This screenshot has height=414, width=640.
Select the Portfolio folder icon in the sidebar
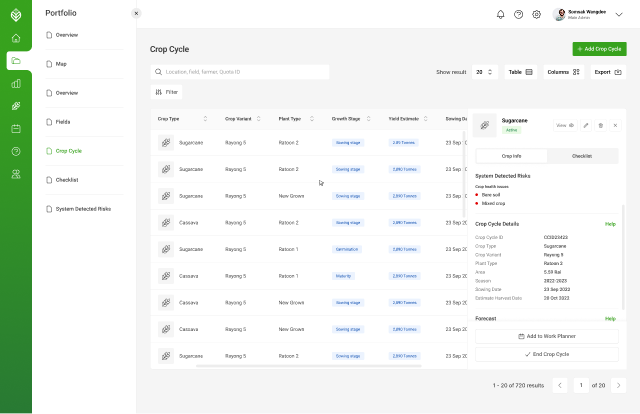pyautogui.click(x=16, y=61)
